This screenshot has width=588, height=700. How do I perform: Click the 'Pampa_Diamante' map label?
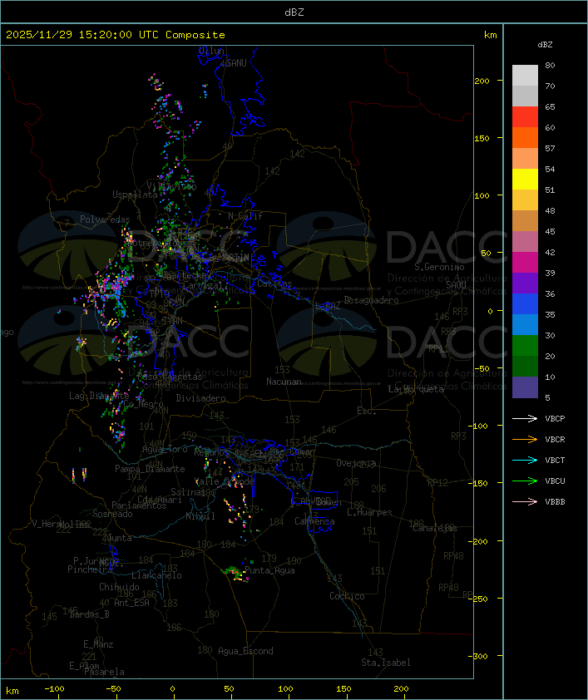[150, 469]
